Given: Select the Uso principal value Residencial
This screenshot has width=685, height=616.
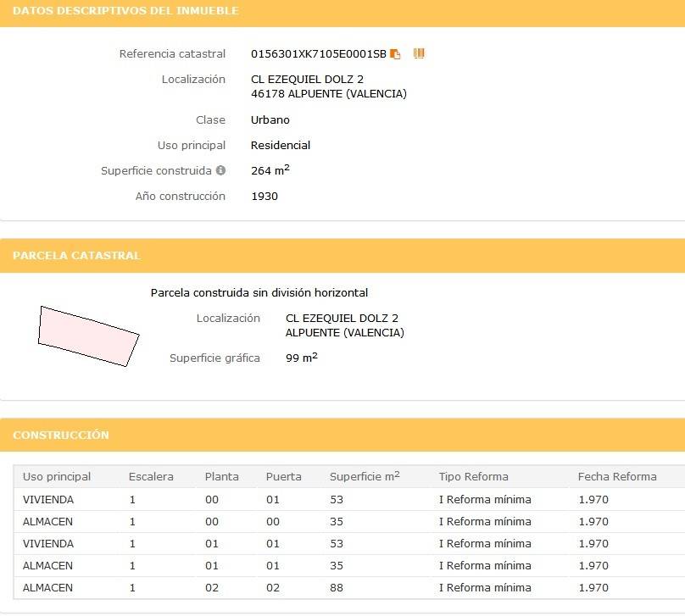Looking at the screenshot, I should click(x=281, y=145).
